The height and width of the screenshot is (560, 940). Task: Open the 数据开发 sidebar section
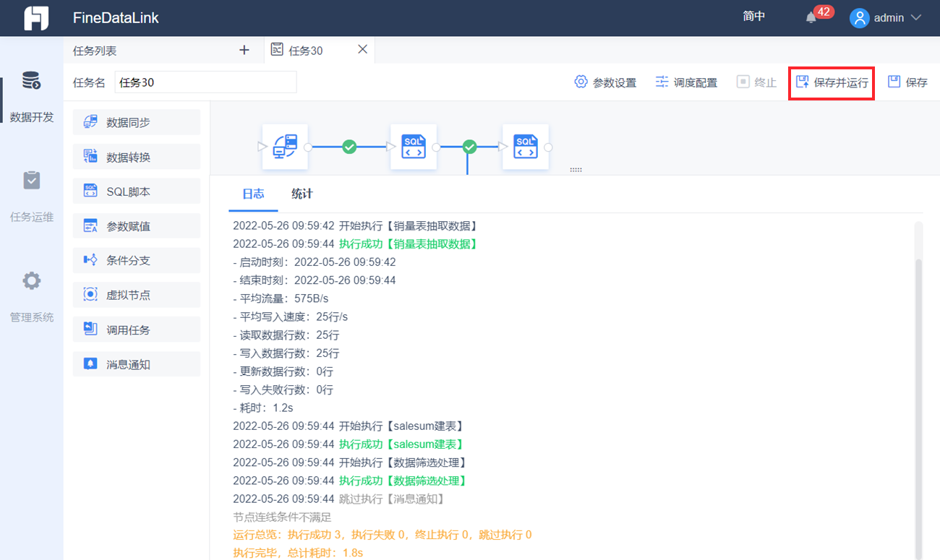point(32,97)
